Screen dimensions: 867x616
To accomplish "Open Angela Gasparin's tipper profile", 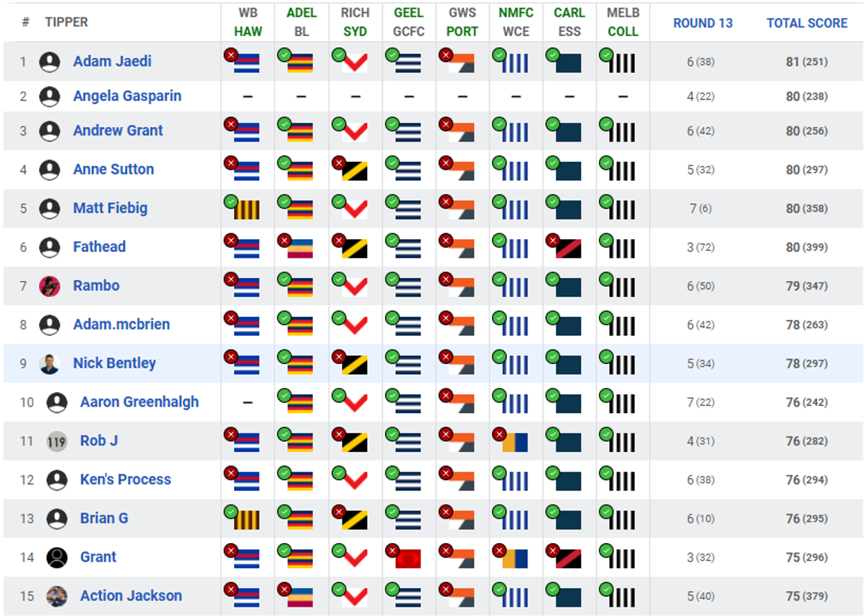I will [127, 96].
